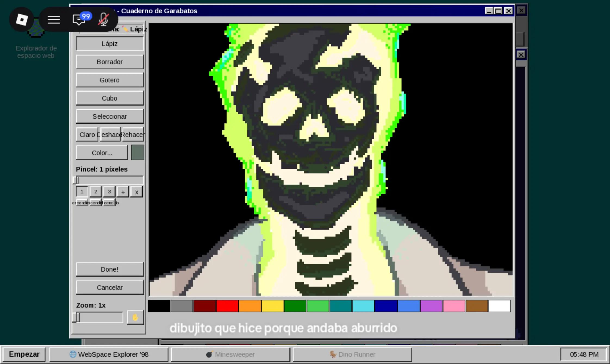610x364 pixels.
Task: Pick purple from the palette
Action: (432, 306)
